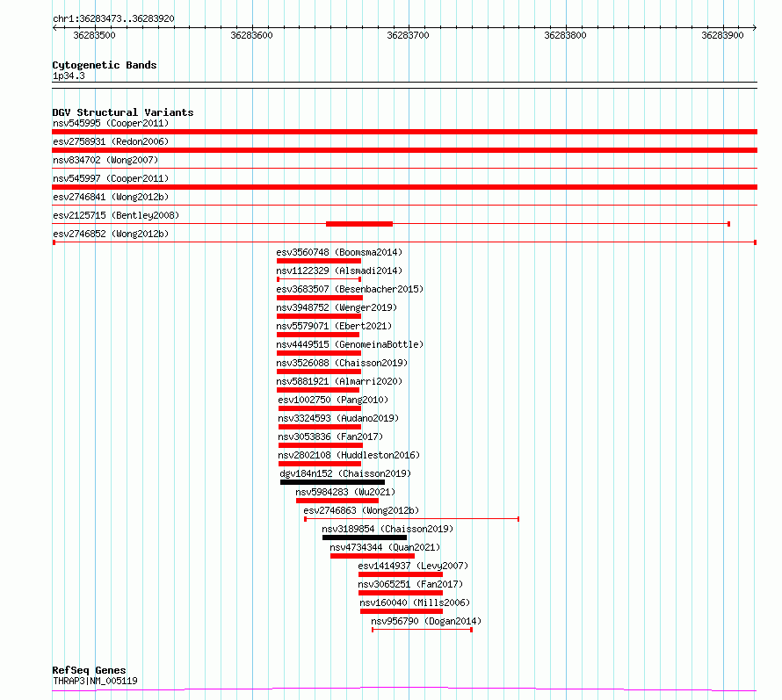Open the nsv160040 (Mills2006) label
Image resolution: width=782 pixels, height=700 pixels.
pyautogui.click(x=415, y=603)
